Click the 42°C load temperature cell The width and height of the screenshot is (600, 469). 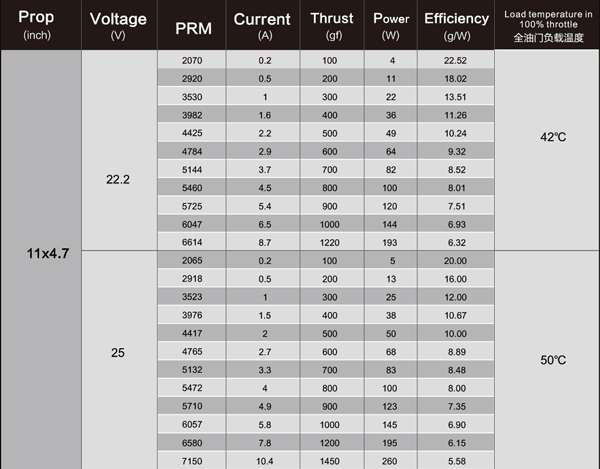pos(546,137)
